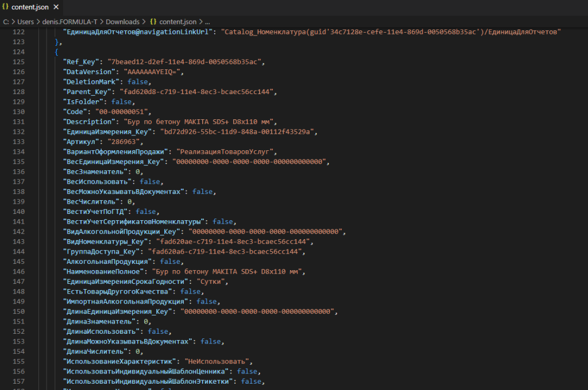Click the navigationLinkUrl Catalog_Номенклатура value
Viewport: 588px width, 390px height.
point(390,32)
